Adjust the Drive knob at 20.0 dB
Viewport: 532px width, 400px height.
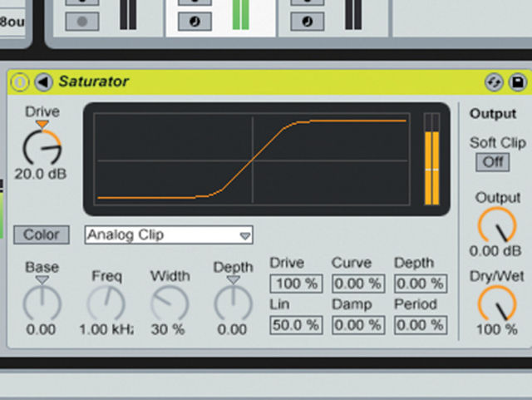click(42, 148)
